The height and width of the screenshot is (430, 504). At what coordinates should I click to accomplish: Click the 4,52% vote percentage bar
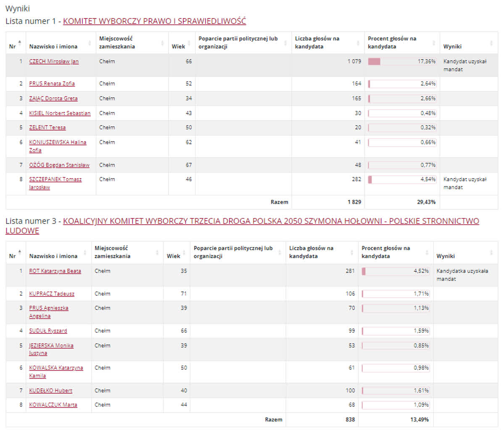point(395,271)
